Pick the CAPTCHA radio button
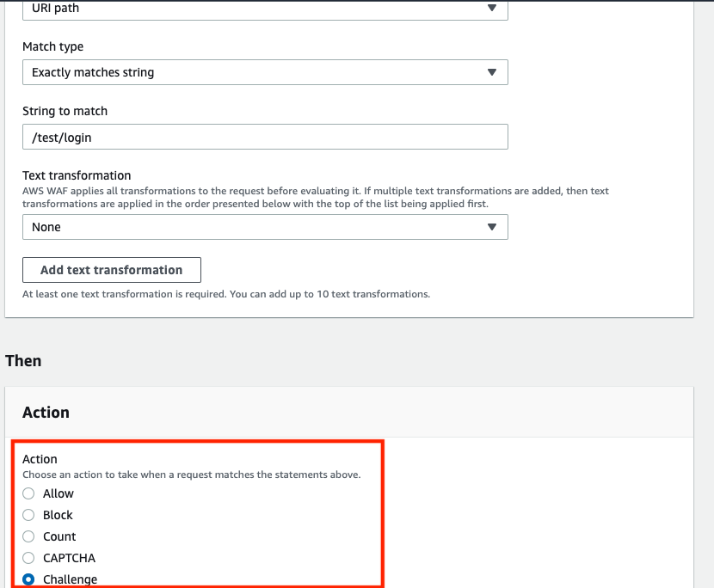 (28, 558)
